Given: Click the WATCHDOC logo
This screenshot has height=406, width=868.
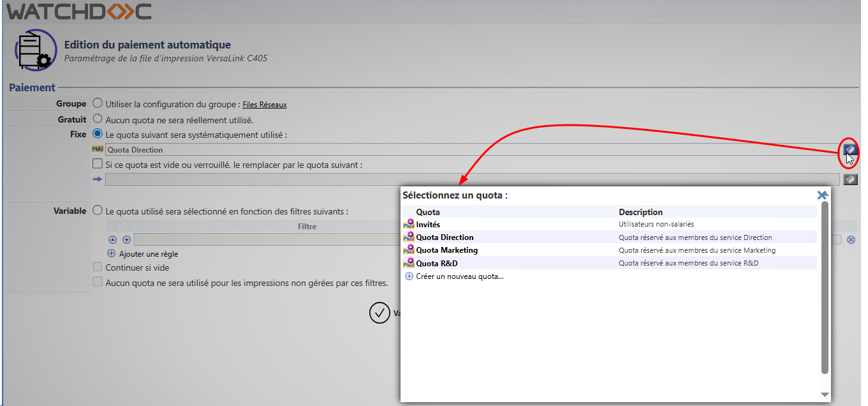Looking at the screenshot, I should pyautogui.click(x=80, y=11).
